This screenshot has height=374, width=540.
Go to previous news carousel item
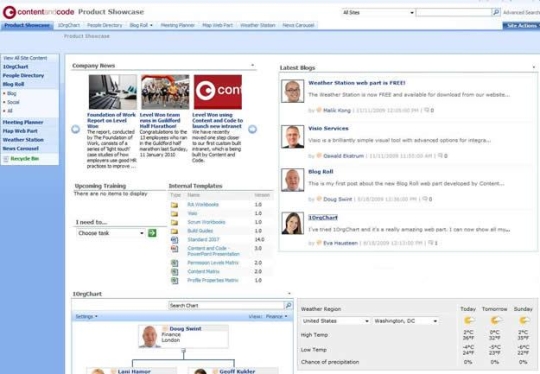pyautogui.click(x=75, y=129)
